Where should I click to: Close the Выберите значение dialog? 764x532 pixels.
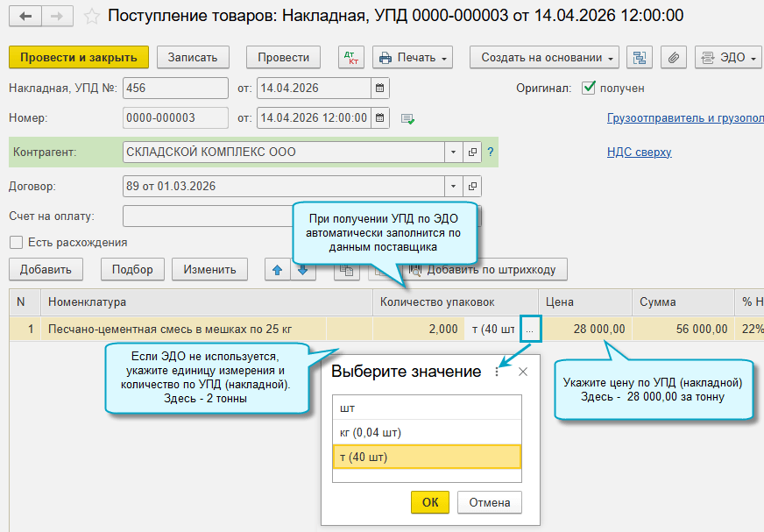pos(523,372)
